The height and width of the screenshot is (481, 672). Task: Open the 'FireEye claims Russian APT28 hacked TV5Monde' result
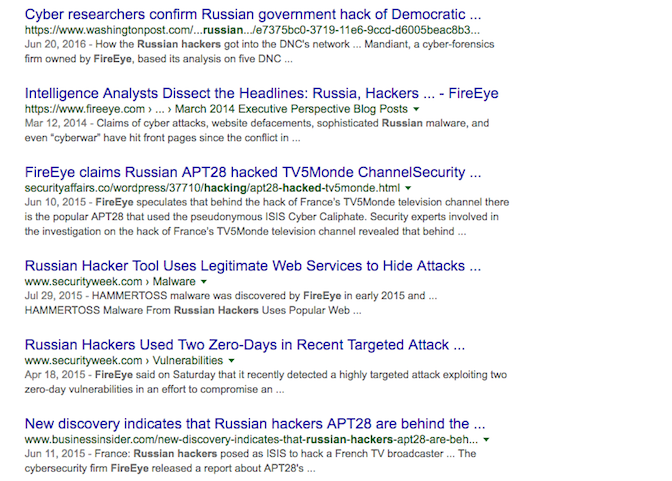(x=253, y=172)
